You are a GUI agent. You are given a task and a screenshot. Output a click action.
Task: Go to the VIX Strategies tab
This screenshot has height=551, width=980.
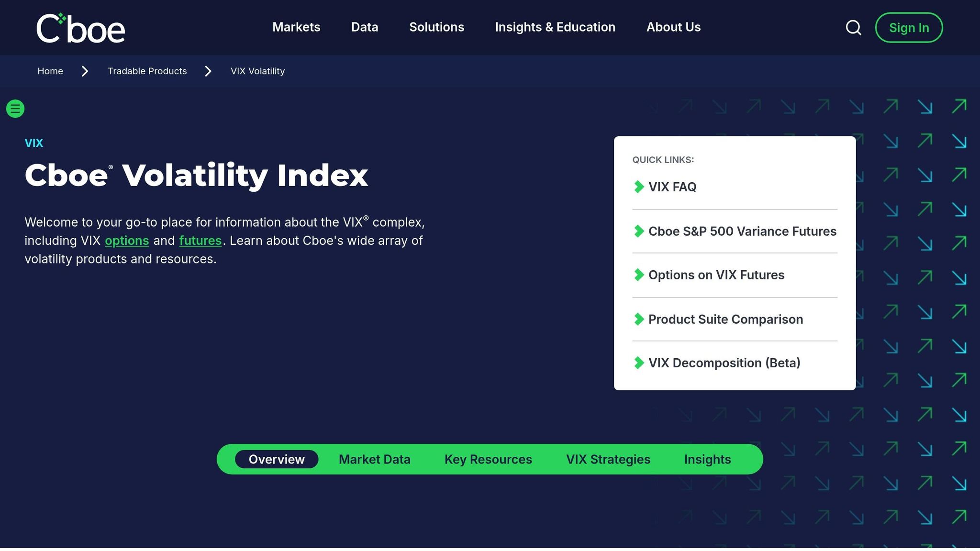608,459
